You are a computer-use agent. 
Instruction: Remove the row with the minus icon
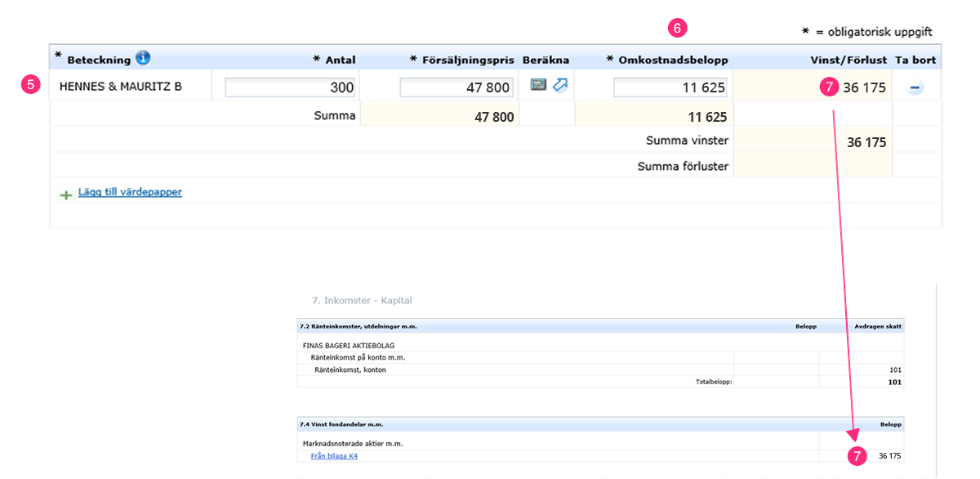coord(915,87)
